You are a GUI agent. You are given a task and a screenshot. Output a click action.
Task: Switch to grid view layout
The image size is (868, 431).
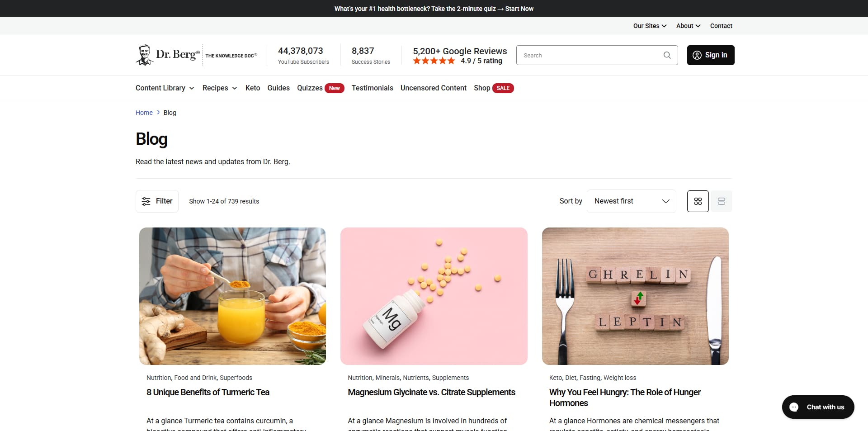coord(698,201)
